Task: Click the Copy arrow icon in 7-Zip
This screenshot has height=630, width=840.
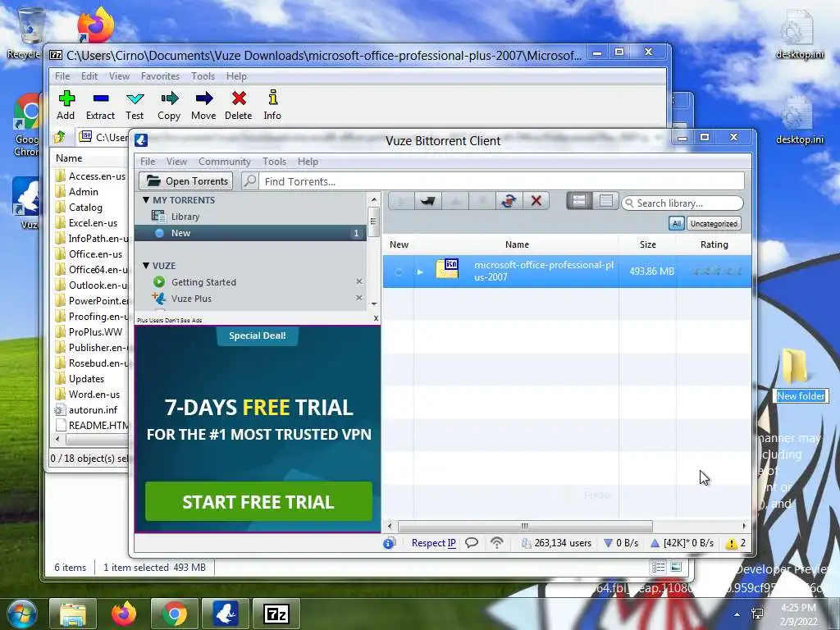Action: coord(169,98)
